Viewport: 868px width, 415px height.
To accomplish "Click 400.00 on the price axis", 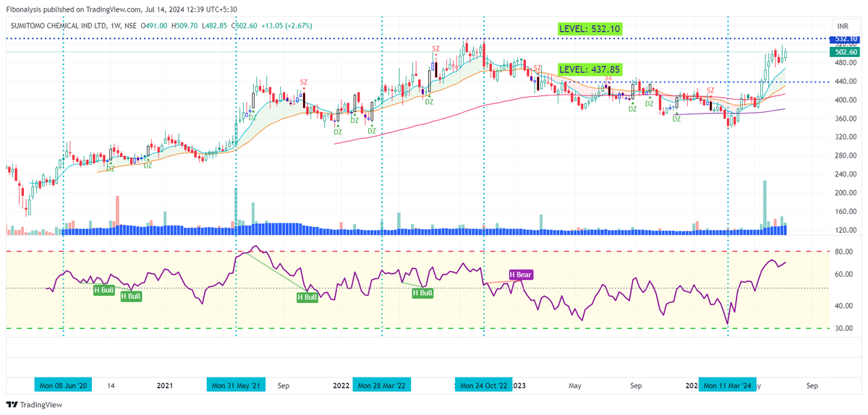I will coord(846,100).
